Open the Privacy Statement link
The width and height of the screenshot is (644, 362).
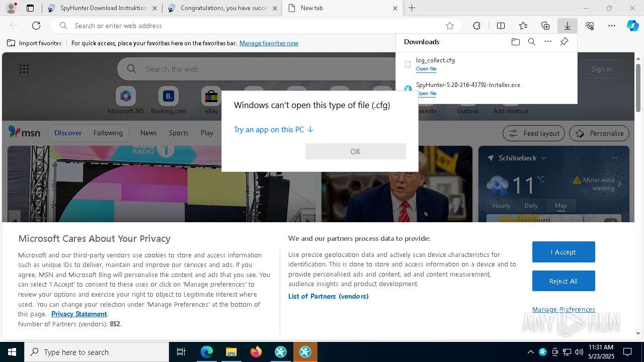[x=79, y=314]
